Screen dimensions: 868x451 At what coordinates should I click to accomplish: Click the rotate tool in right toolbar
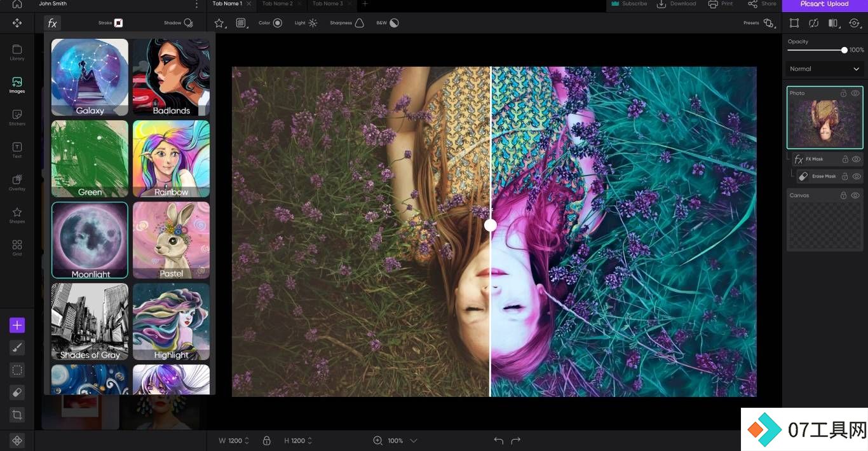854,23
